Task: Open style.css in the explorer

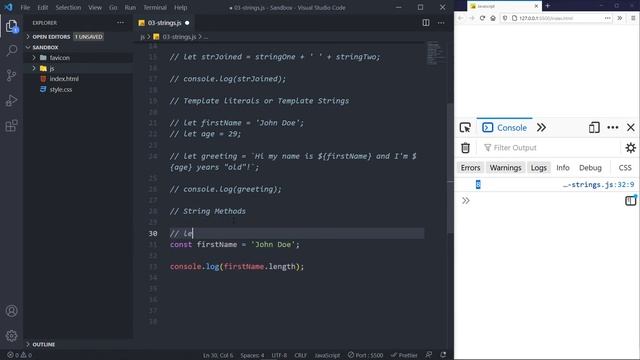Action: (x=61, y=89)
